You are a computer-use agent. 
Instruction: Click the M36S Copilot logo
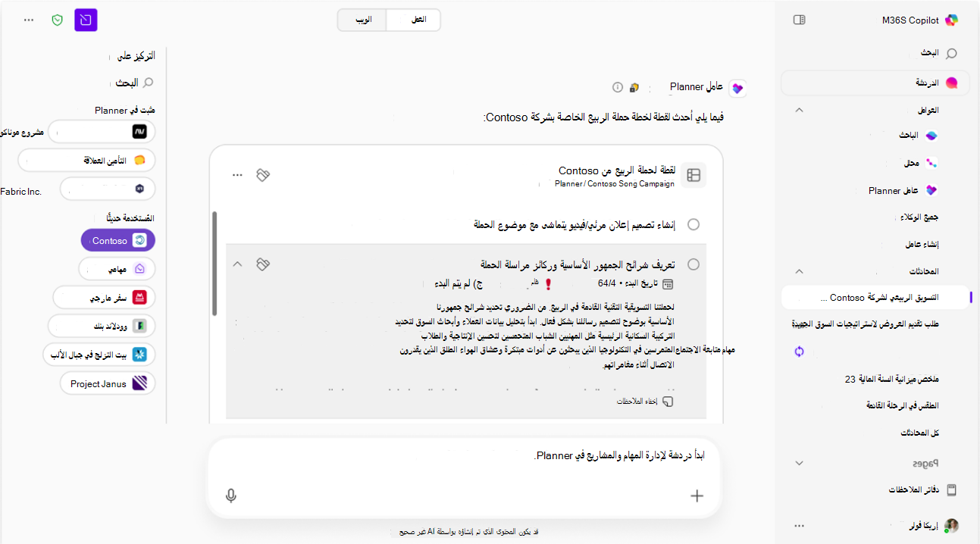coord(951,20)
